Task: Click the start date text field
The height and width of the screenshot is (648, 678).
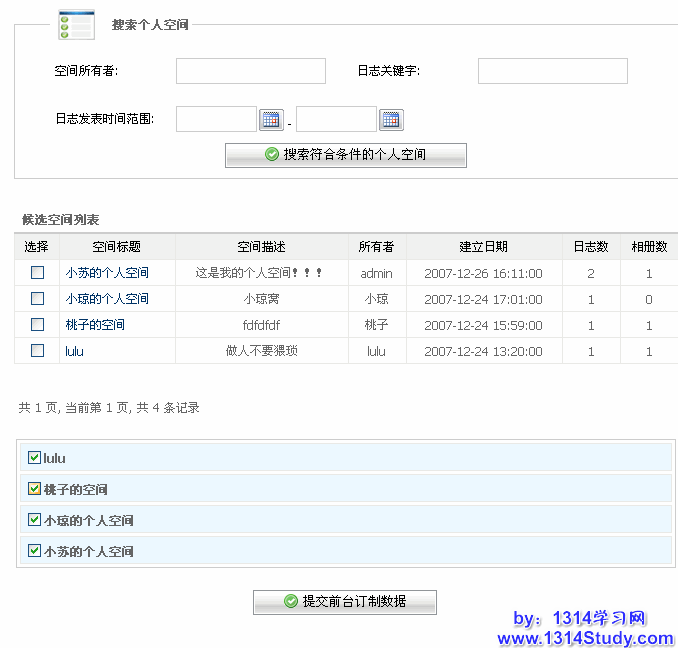Action: coord(216,120)
